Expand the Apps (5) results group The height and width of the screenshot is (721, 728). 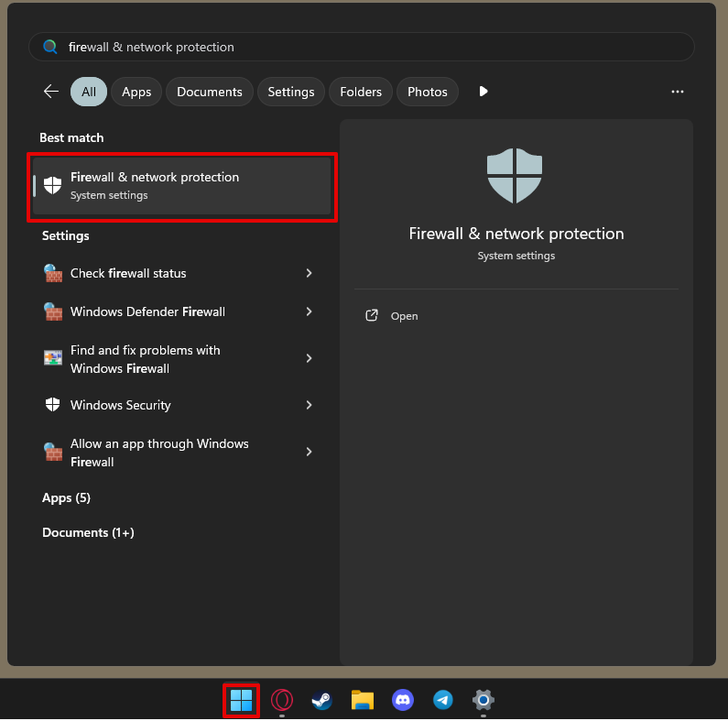(67, 498)
